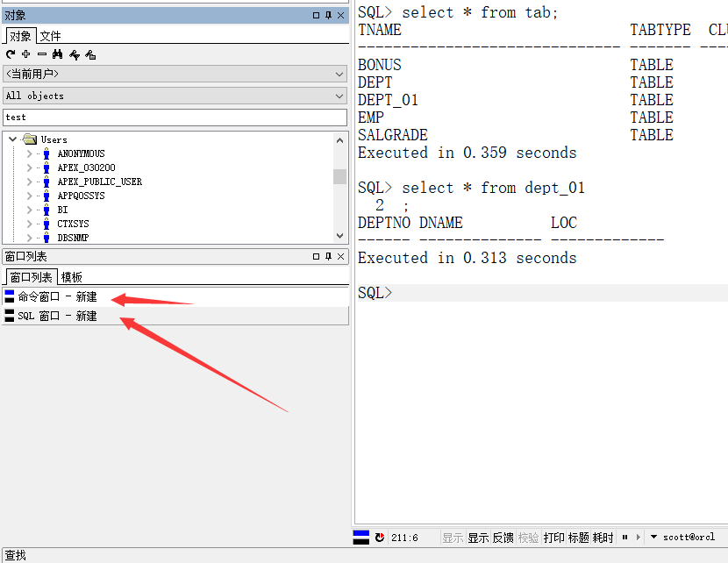
Task: Click the pause icon in the status bar
Action: tap(625, 537)
